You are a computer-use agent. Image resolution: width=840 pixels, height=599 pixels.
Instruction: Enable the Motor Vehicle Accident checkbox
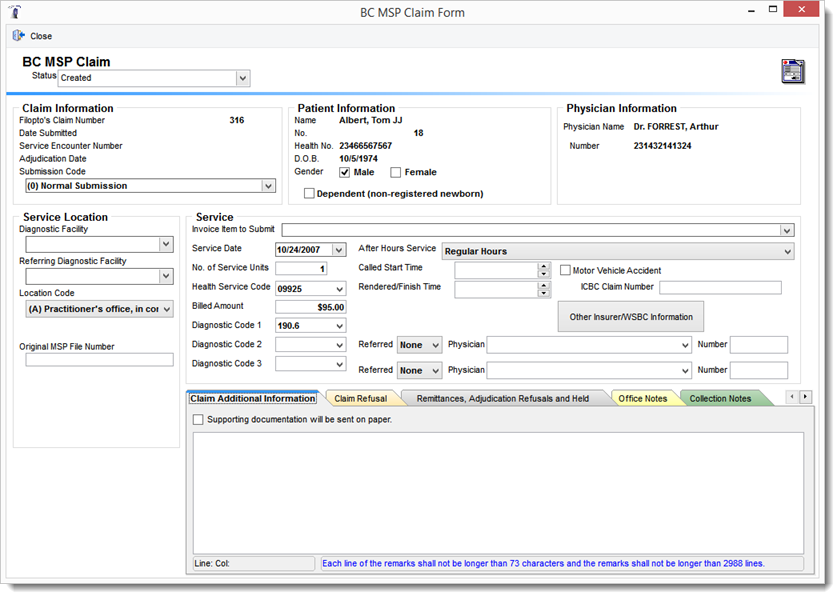coord(566,270)
